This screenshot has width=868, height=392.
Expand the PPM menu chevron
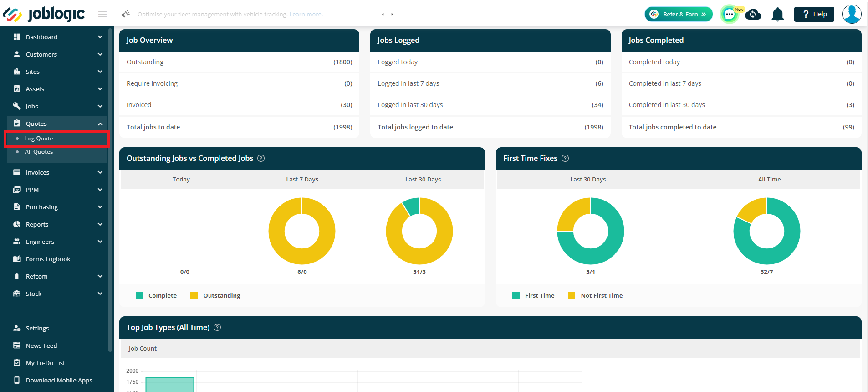[x=100, y=190]
